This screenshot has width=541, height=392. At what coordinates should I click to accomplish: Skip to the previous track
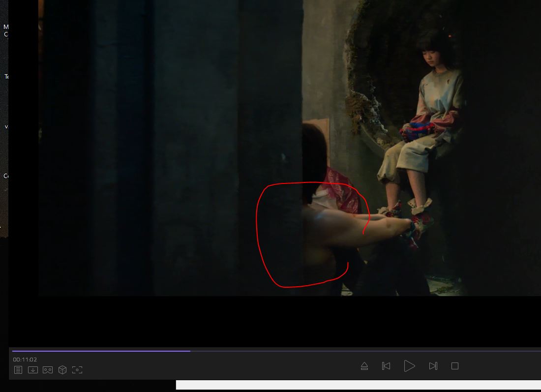tap(386, 366)
